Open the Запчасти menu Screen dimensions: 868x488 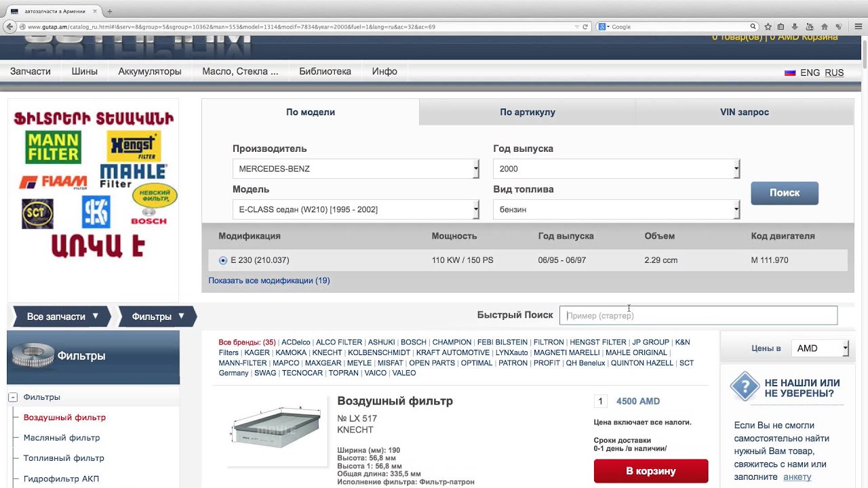pos(31,71)
